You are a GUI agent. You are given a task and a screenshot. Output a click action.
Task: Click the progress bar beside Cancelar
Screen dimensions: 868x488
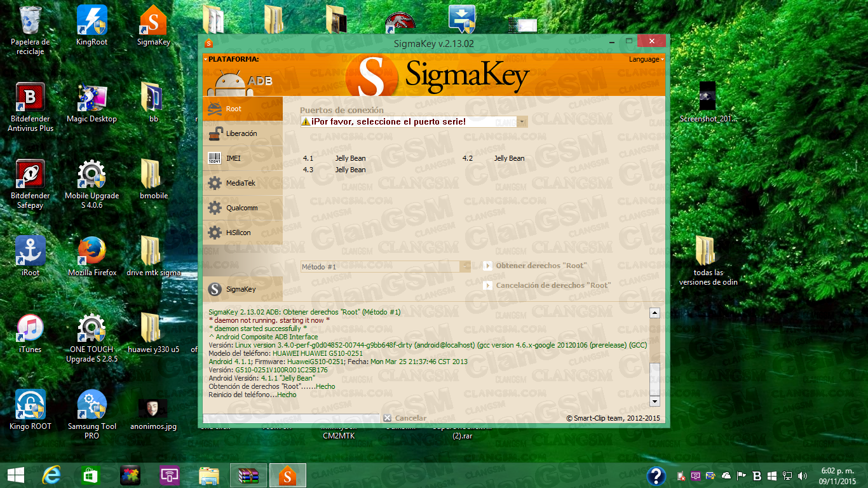[x=291, y=418]
